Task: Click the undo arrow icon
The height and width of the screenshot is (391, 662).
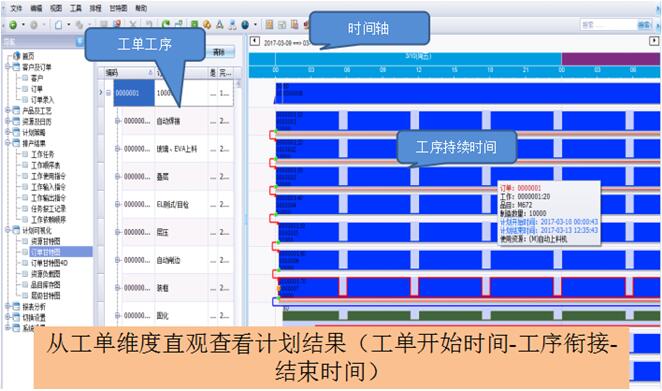Action: pos(149,24)
